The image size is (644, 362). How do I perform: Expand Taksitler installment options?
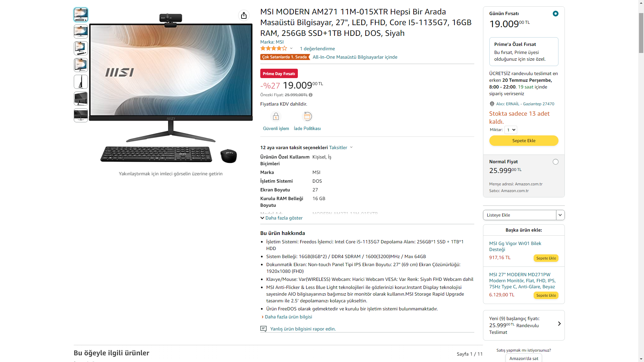tap(341, 147)
